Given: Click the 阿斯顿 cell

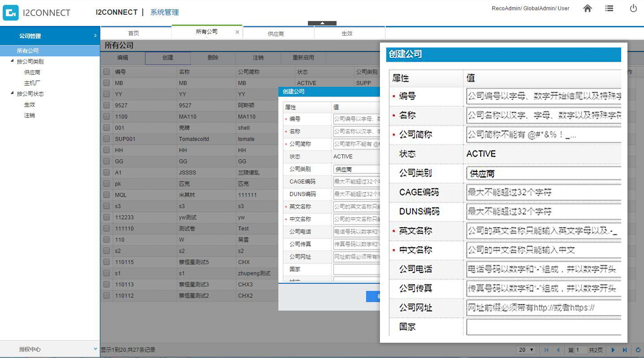Looking at the screenshot, I should point(246,105).
